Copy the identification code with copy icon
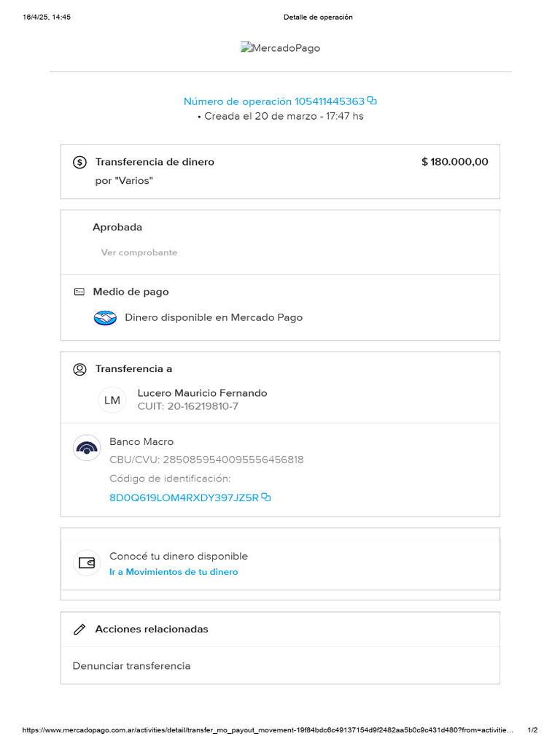The width and height of the screenshot is (560, 747). click(266, 498)
